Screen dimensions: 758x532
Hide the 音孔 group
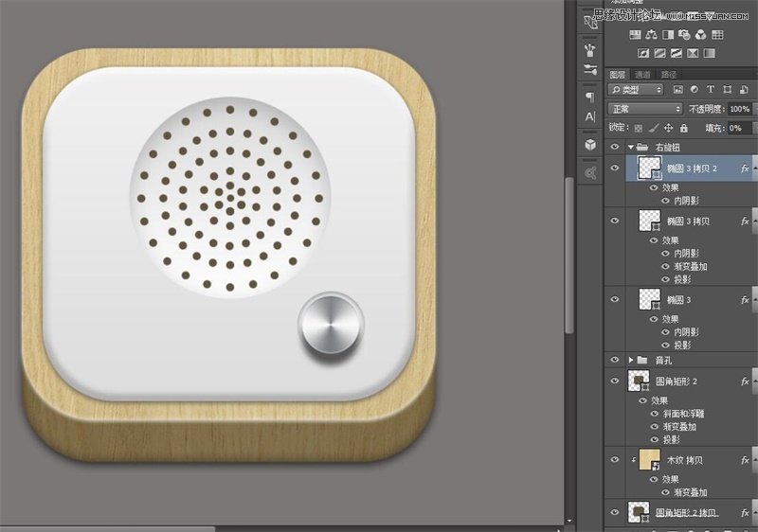click(x=614, y=360)
